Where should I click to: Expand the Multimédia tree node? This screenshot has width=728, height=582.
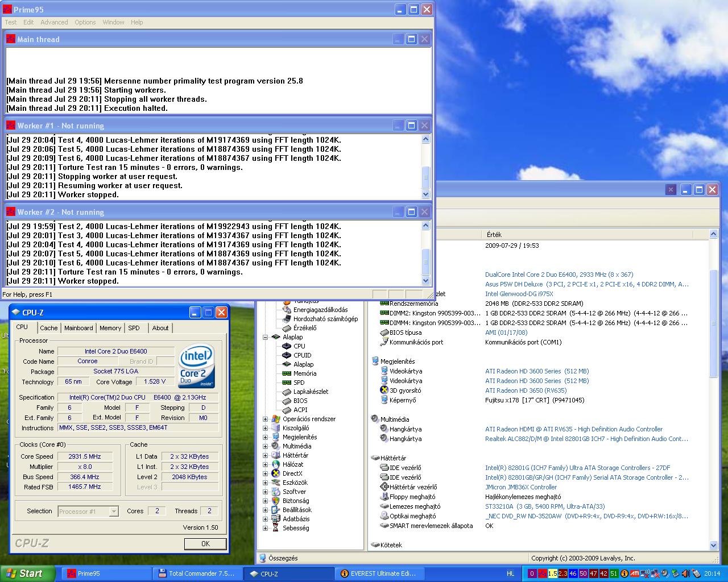[265, 446]
